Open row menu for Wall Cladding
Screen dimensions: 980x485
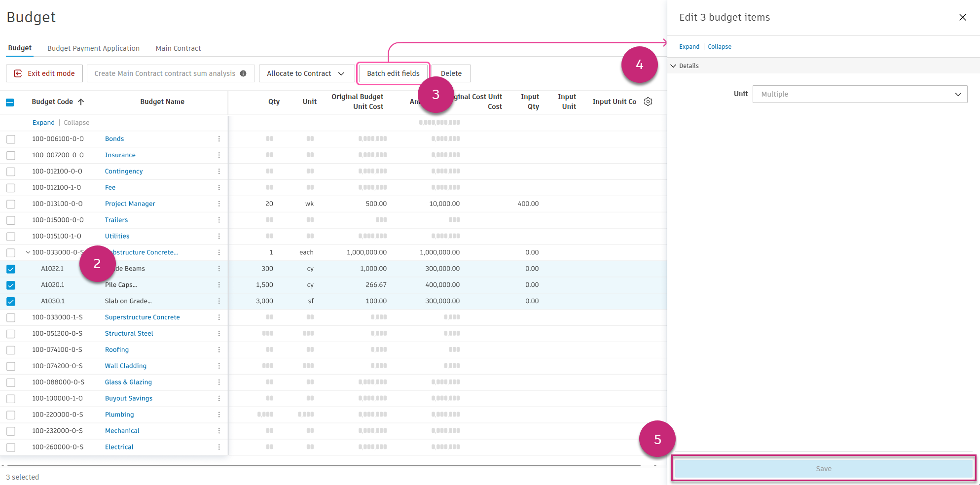tap(219, 366)
